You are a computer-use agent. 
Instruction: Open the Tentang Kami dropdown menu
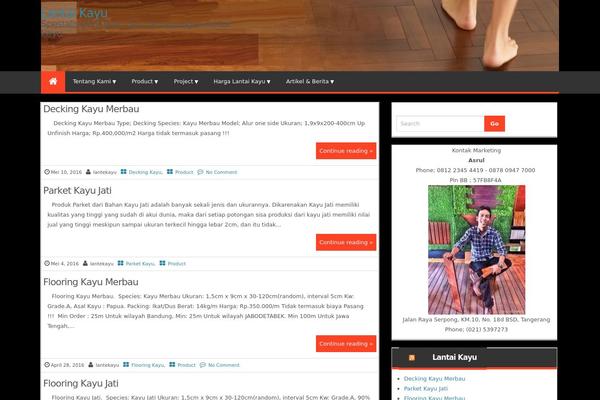(95, 82)
